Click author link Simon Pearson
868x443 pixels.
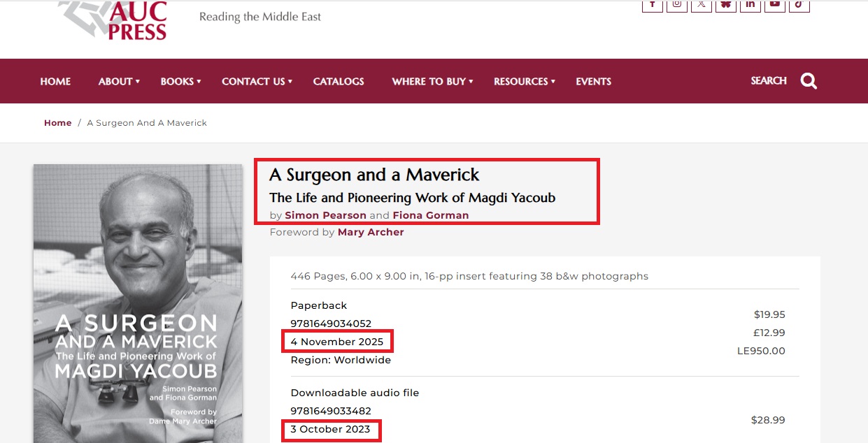coord(325,215)
